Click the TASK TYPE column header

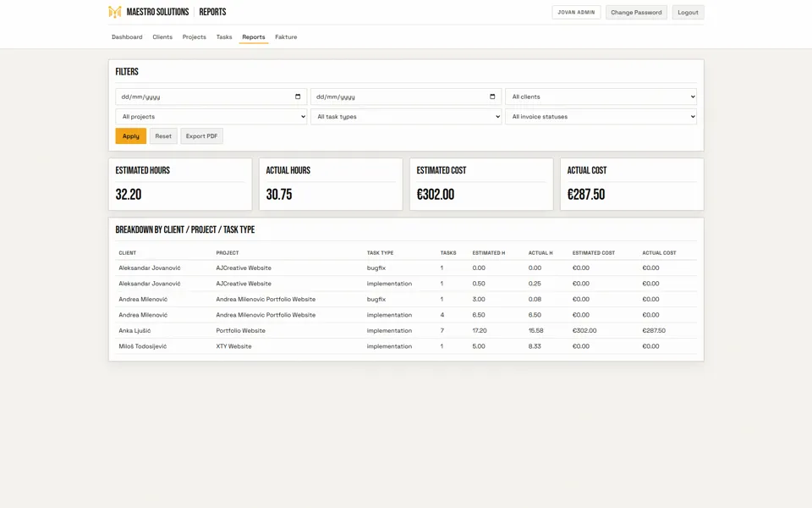(x=380, y=253)
